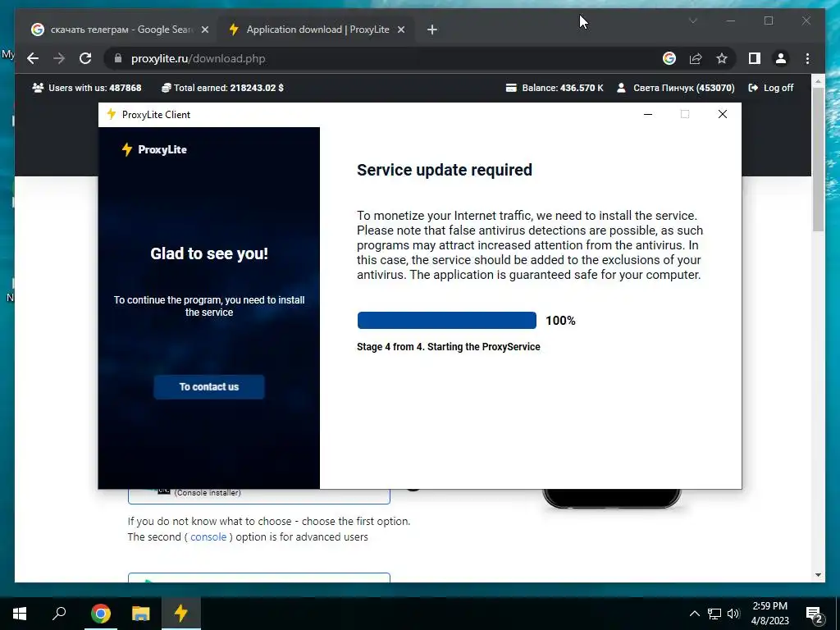Open the Chrome profile avatar
The width and height of the screenshot is (840, 630).
click(781, 58)
